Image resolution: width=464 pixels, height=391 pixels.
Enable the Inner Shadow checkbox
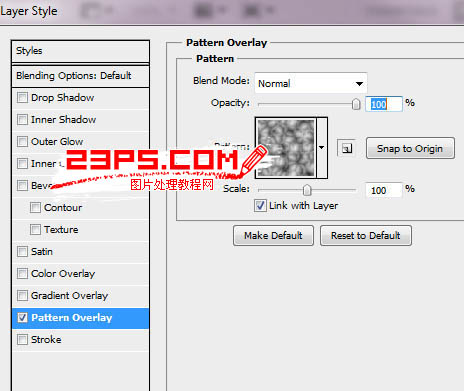(22, 120)
